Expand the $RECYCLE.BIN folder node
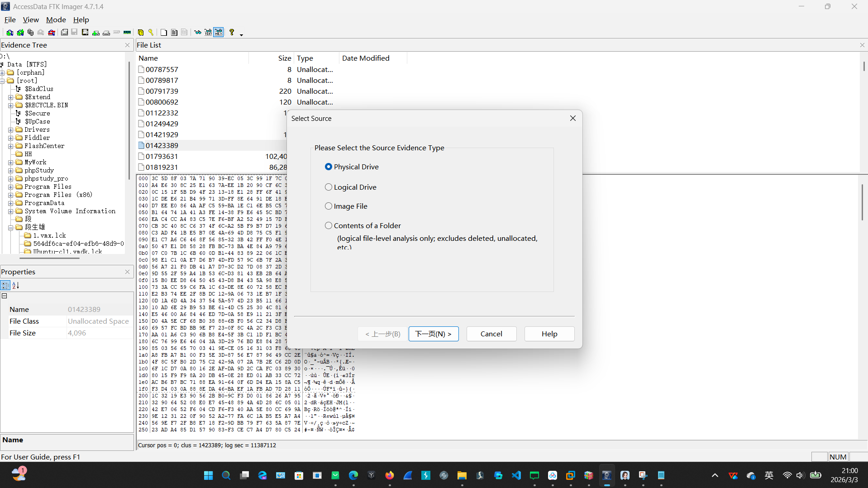This screenshot has width=868, height=488. point(11,105)
